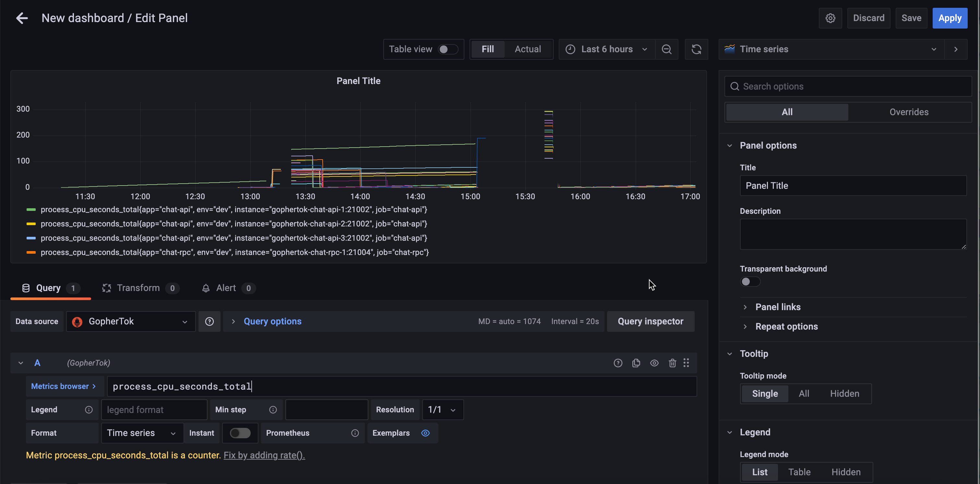Click the zoom out time range icon
The width and height of the screenshot is (980, 484).
tap(666, 49)
